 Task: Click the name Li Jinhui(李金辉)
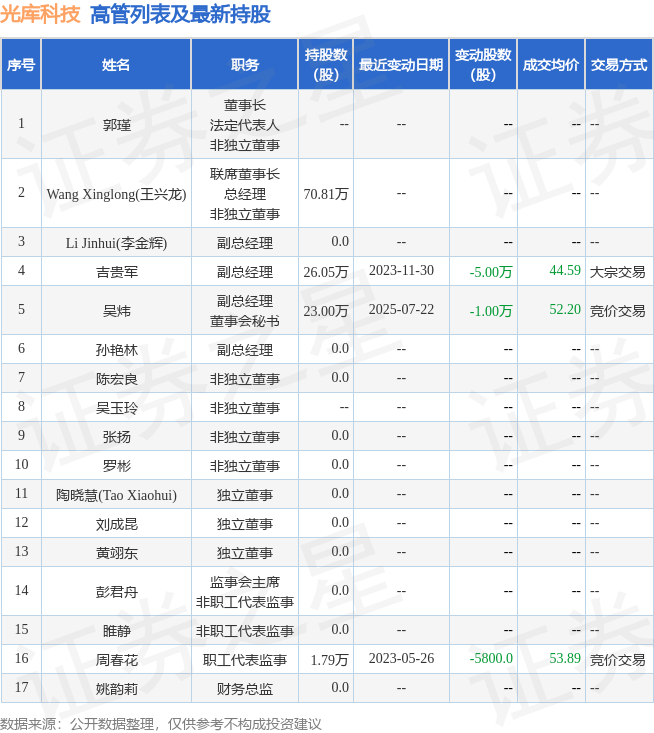pyautogui.click(x=116, y=243)
